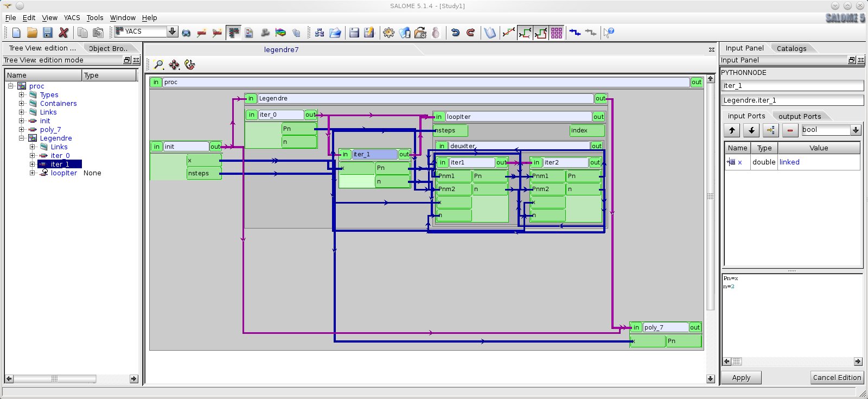Expand the iter_0 tree node

tap(33, 155)
